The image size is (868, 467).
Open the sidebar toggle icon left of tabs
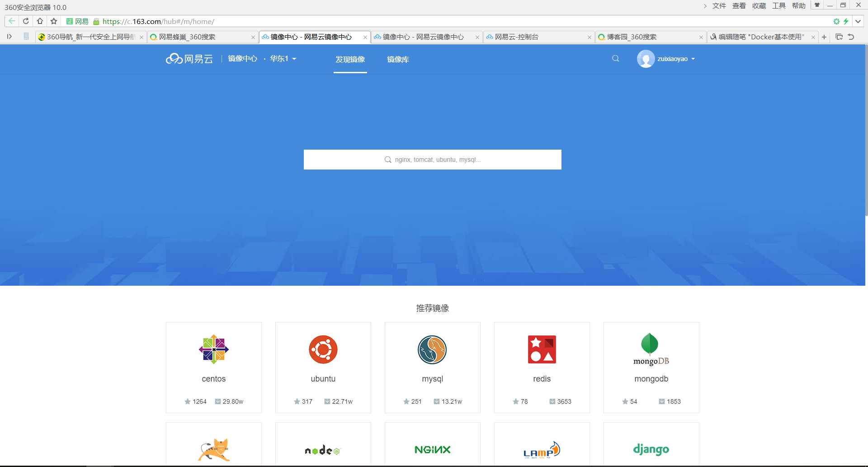tap(9, 37)
